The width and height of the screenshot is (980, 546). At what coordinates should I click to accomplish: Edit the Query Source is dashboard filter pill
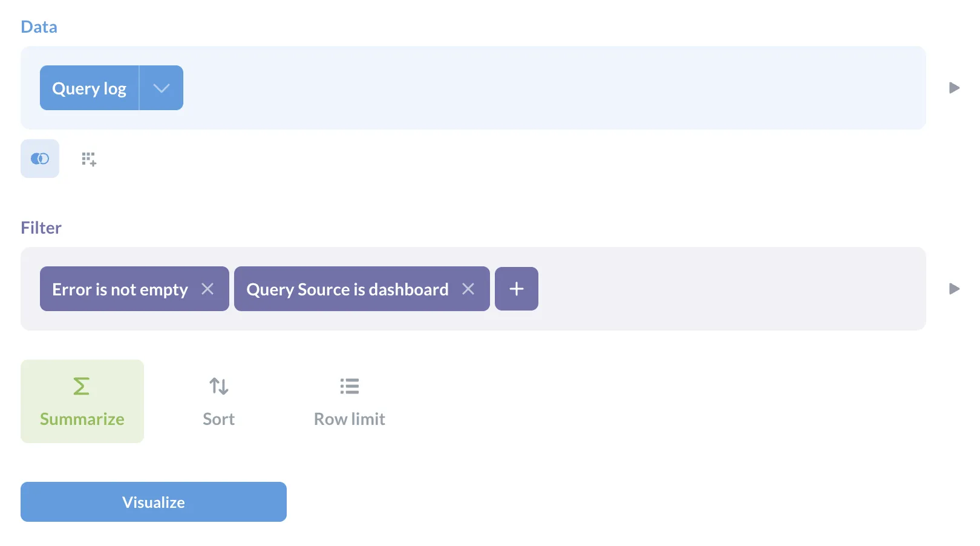[347, 289]
